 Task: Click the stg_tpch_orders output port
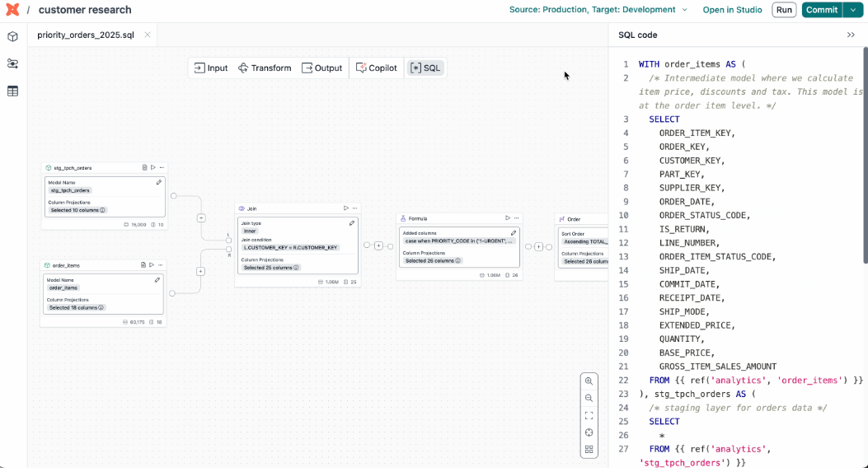tap(173, 196)
